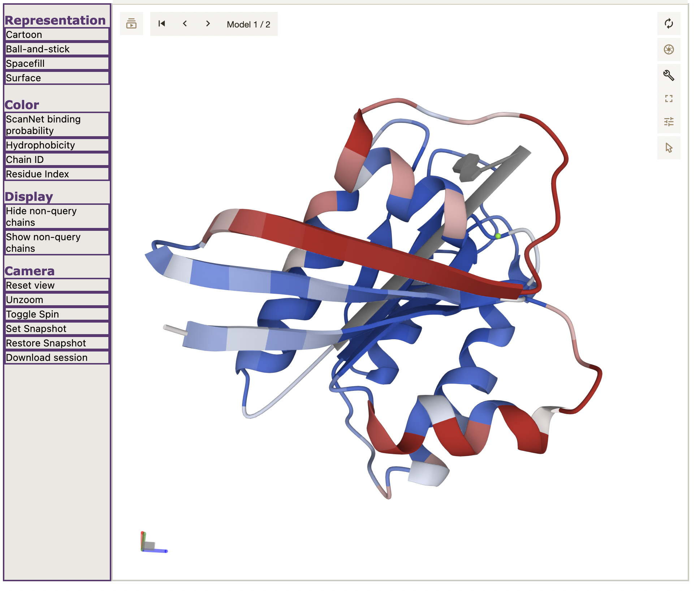The width and height of the screenshot is (700, 591).
Task: Jump to the first model
Action: 161,24
